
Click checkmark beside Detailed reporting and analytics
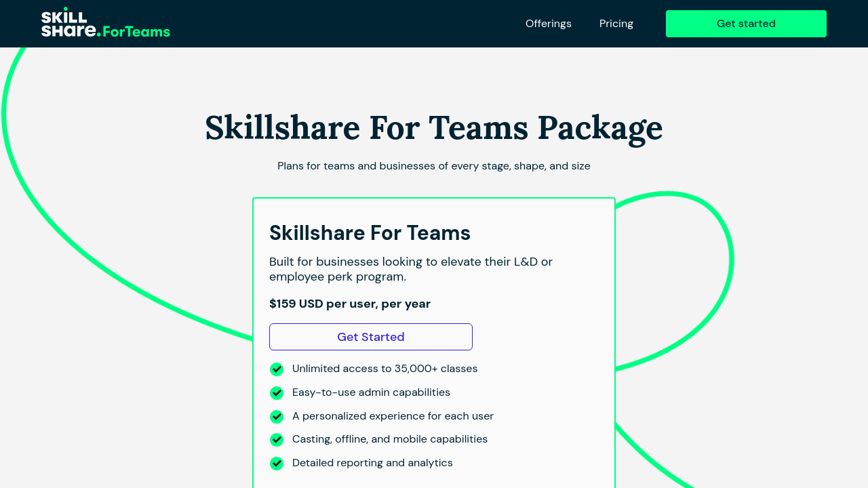click(277, 464)
